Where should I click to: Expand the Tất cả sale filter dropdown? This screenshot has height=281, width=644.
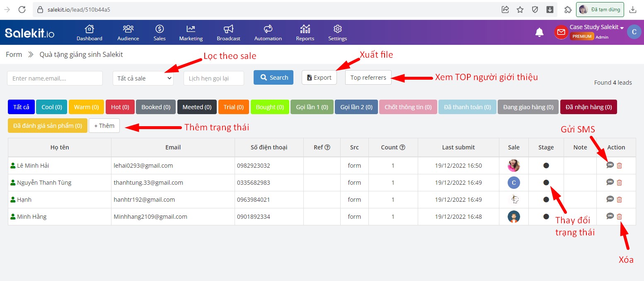click(x=143, y=78)
